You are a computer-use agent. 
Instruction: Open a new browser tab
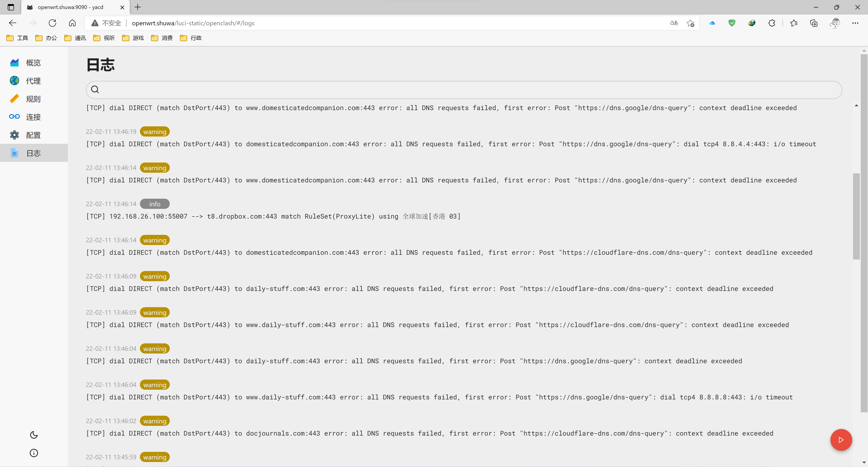138,7
